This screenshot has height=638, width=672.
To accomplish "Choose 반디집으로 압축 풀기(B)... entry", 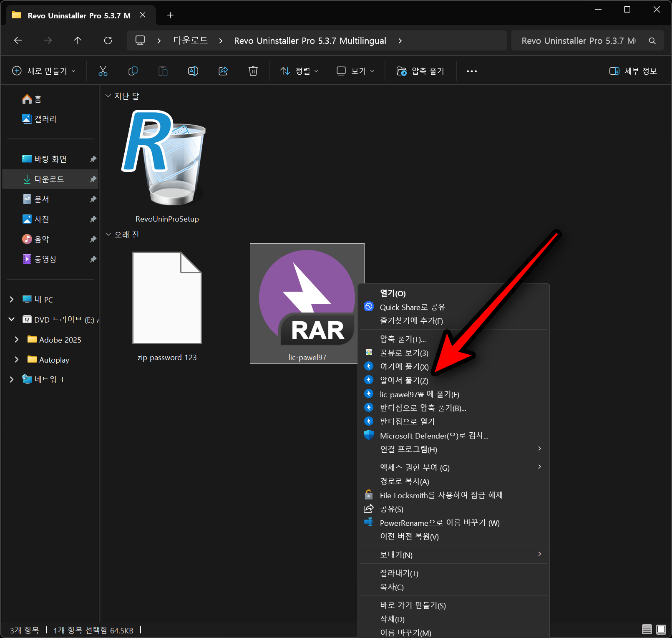I will pyautogui.click(x=454, y=408).
